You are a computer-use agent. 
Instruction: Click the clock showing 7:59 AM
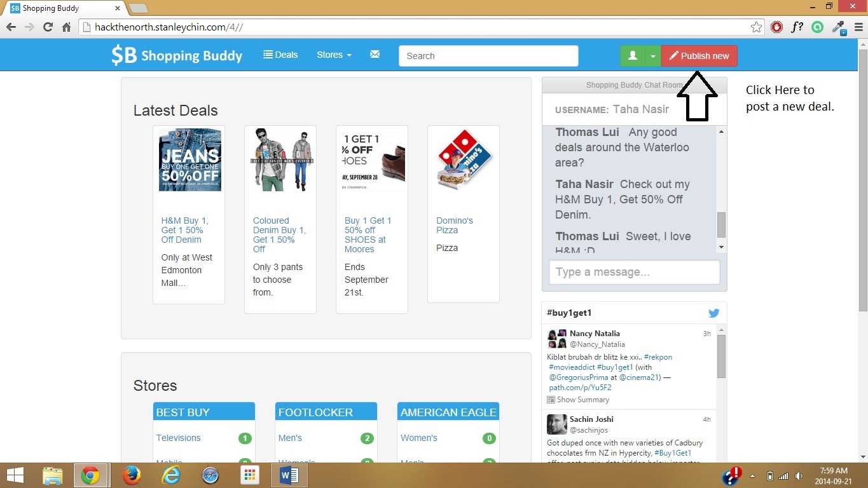point(833,471)
